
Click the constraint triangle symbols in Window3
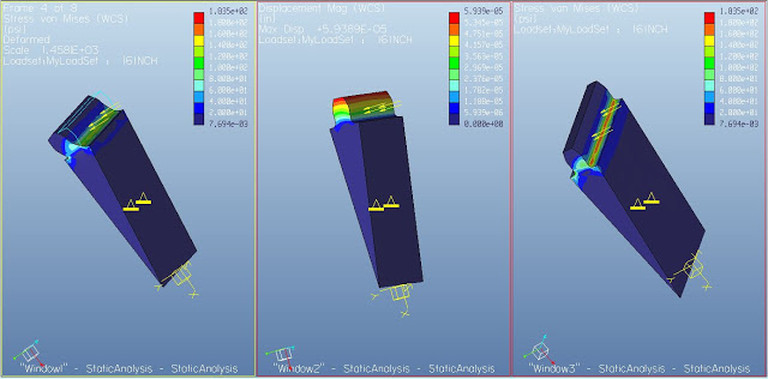coord(644,201)
